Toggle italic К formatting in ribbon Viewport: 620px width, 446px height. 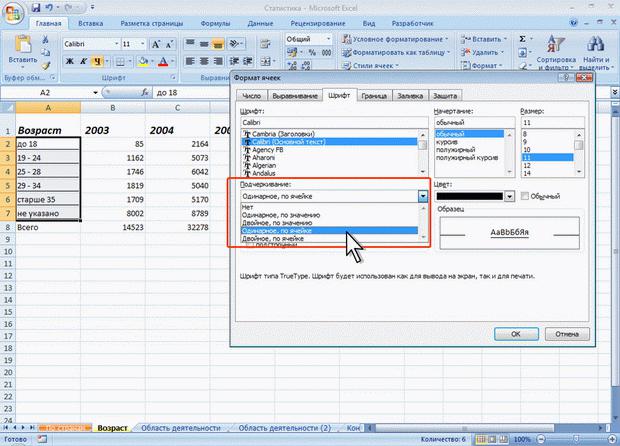point(83,61)
